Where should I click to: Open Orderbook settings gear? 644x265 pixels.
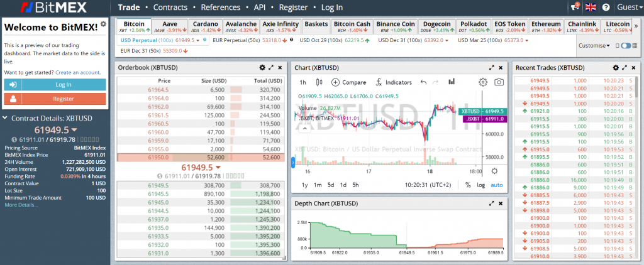point(262,68)
